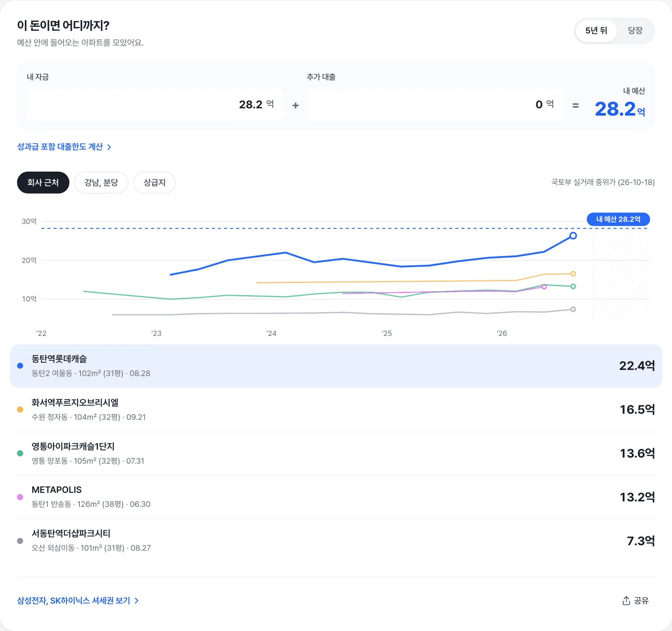Switch to the 5년 뒤 view

596,31
